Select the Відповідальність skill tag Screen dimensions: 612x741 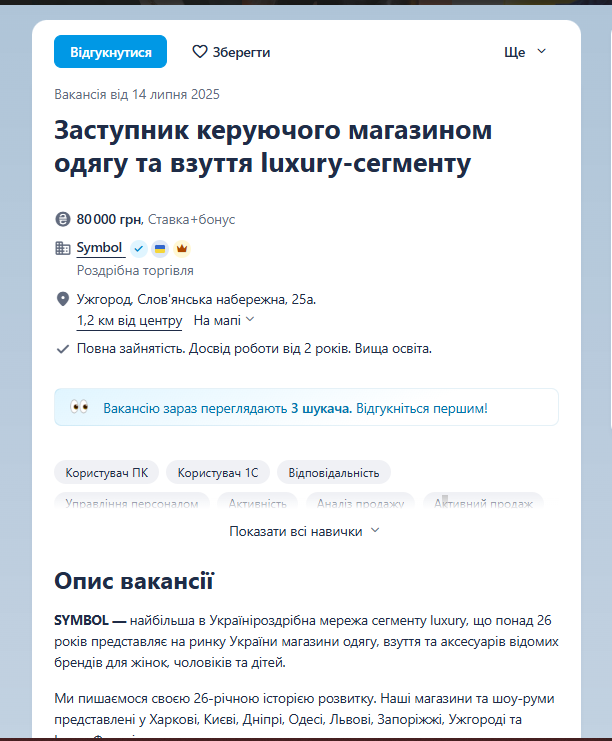pos(334,473)
